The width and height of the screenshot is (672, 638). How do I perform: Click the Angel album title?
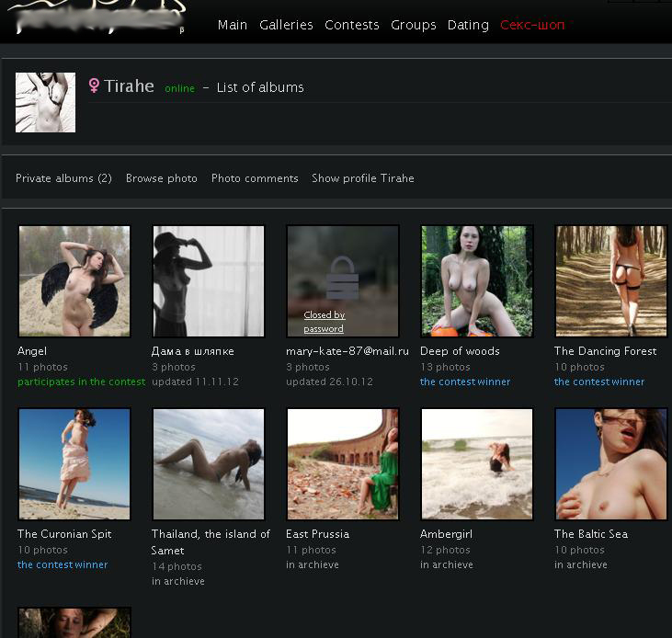tap(32, 351)
